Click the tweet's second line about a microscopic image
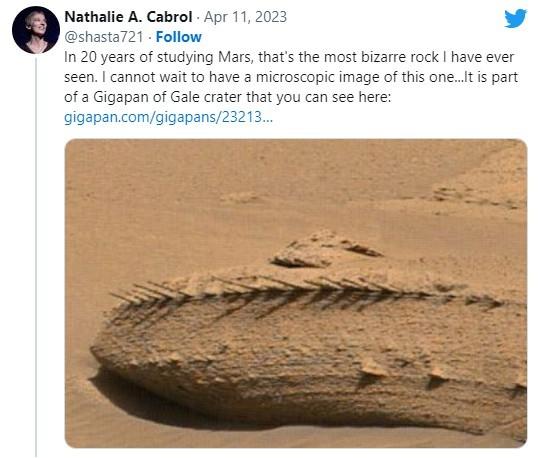Screen dimensions: 543x458 291,77
